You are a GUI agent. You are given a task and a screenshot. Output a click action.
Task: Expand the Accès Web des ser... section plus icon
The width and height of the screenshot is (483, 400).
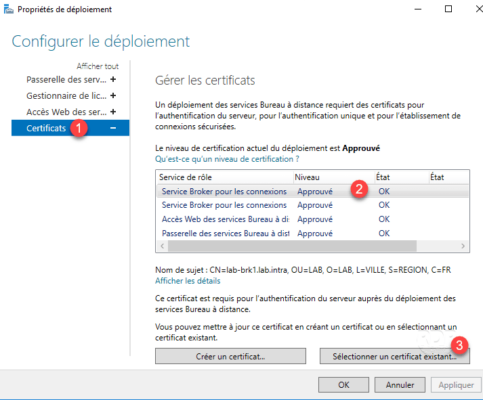click(113, 112)
